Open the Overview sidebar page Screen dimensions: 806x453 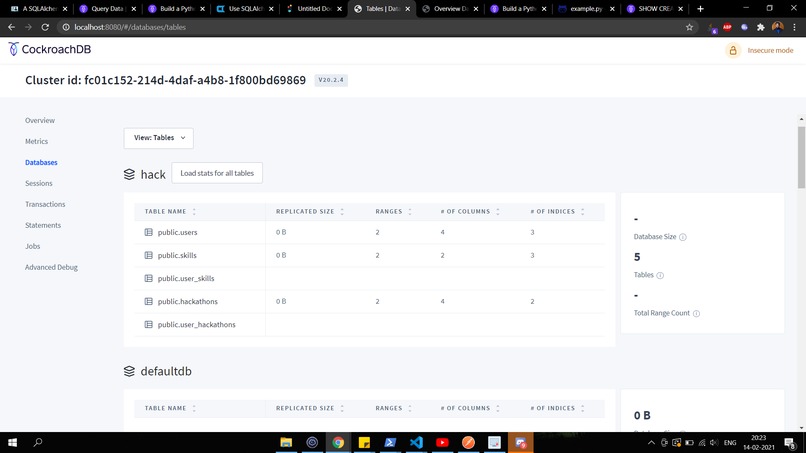40,120
